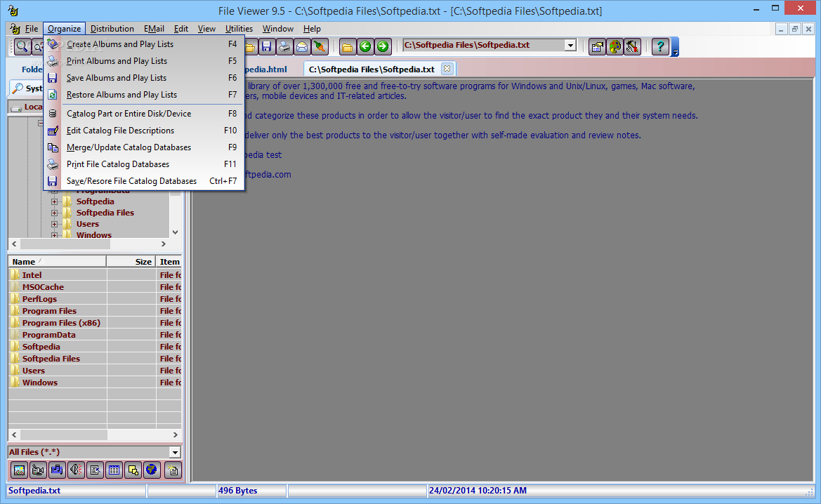821x504 pixels.
Task: Click the carrot icon in toolbar
Action: (320, 46)
